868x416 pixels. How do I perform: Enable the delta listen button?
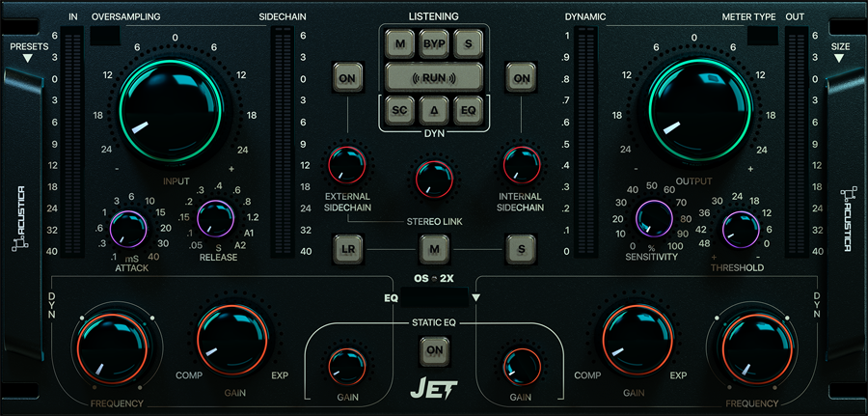pyautogui.click(x=434, y=110)
